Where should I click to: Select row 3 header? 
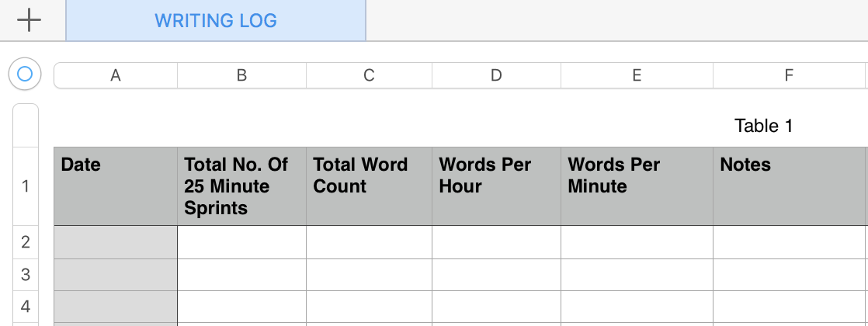click(x=26, y=275)
